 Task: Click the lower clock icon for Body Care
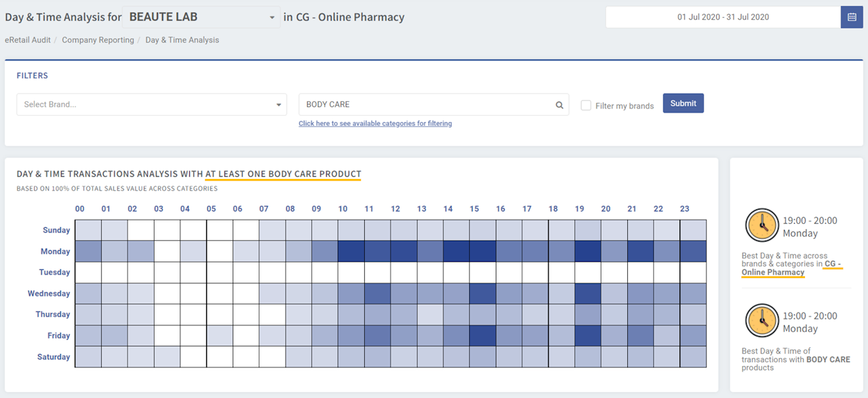761,321
